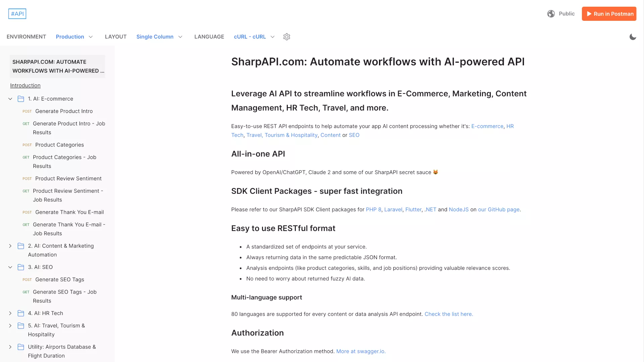Expand the AI: Travel, Tourism & Hospitality chevron
644x362 pixels.
tap(10, 326)
